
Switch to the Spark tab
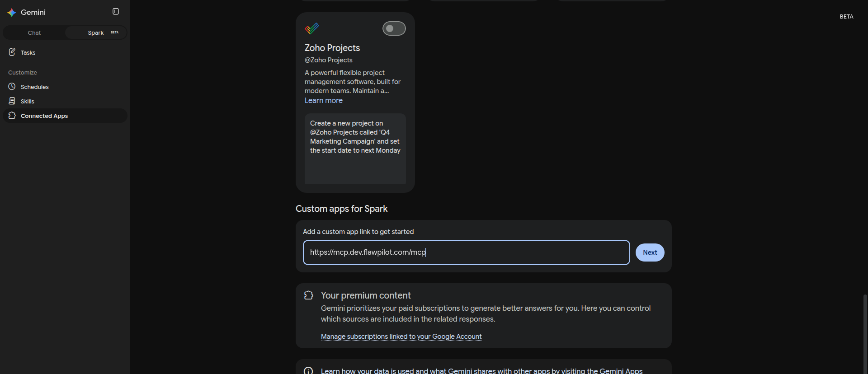pos(96,33)
